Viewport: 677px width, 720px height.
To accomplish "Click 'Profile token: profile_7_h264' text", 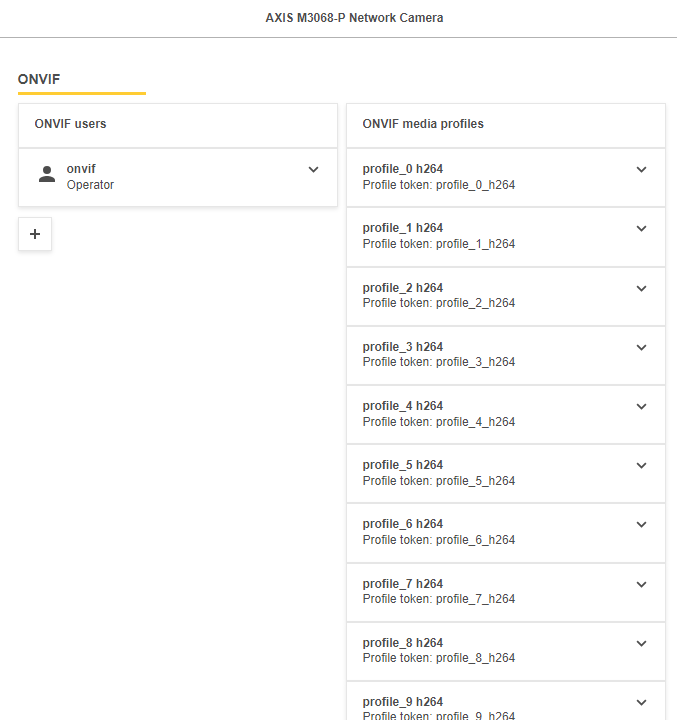I will point(439,599).
